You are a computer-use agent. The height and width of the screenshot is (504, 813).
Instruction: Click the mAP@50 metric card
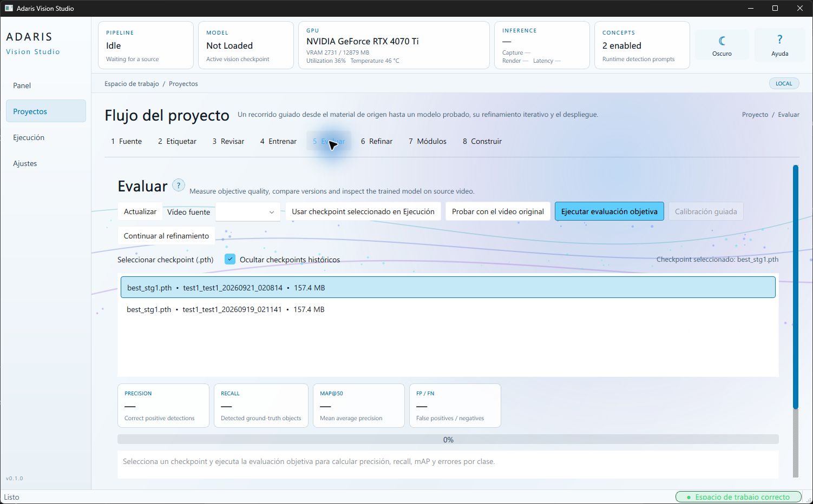click(359, 406)
